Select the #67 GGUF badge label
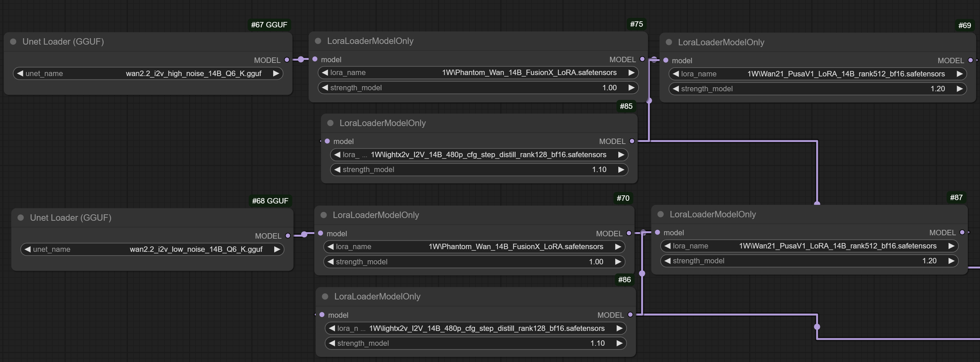 [269, 25]
